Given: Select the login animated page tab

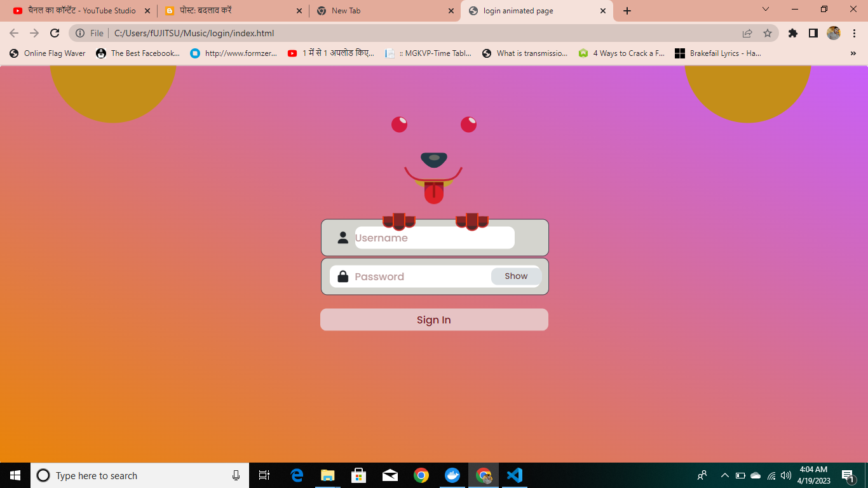Looking at the screenshot, I should (536, 11).
